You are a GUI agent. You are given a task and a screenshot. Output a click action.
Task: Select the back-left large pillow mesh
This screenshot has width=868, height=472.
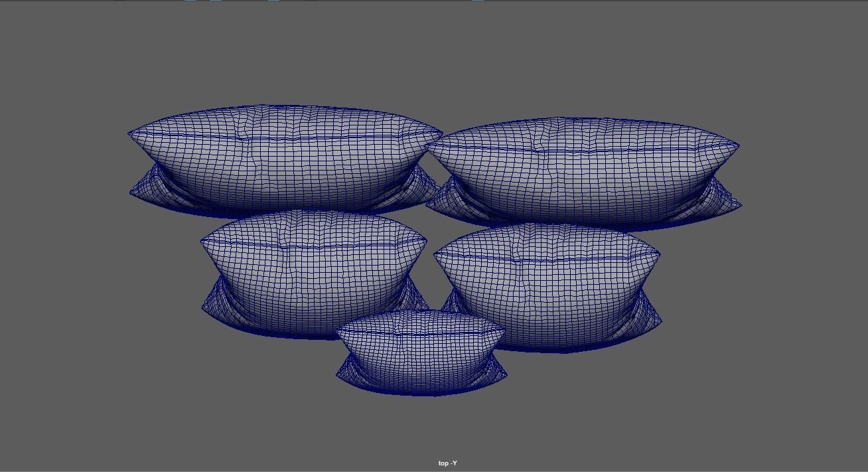[285, 161]
